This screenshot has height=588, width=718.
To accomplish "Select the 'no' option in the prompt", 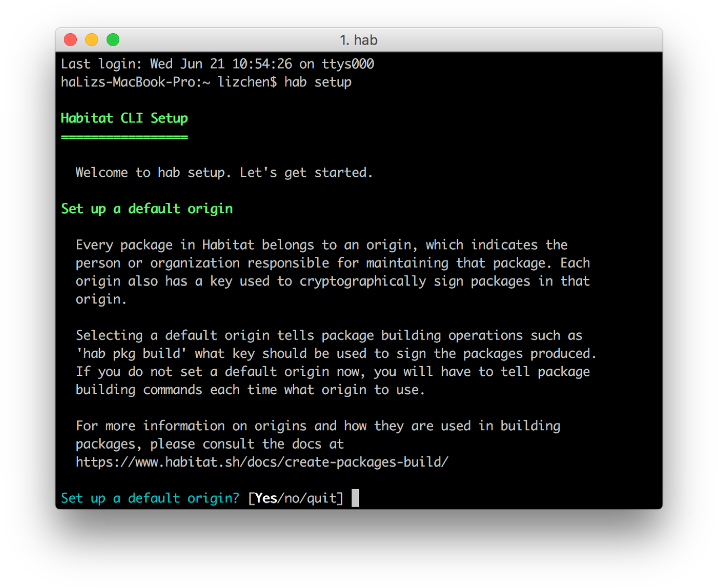I will coord(292,498).
